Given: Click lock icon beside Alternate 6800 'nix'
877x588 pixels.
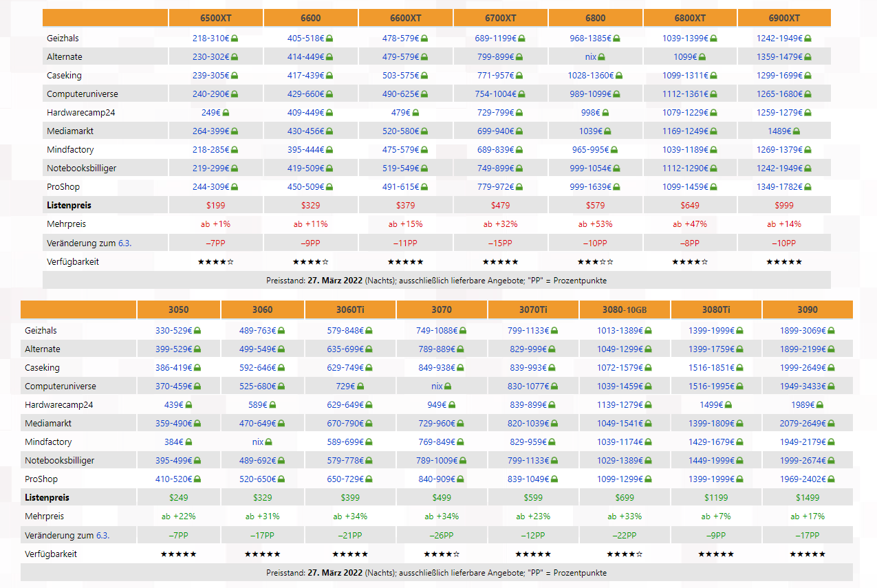Looking at the screenshot, I should click(x=601, y=57).
